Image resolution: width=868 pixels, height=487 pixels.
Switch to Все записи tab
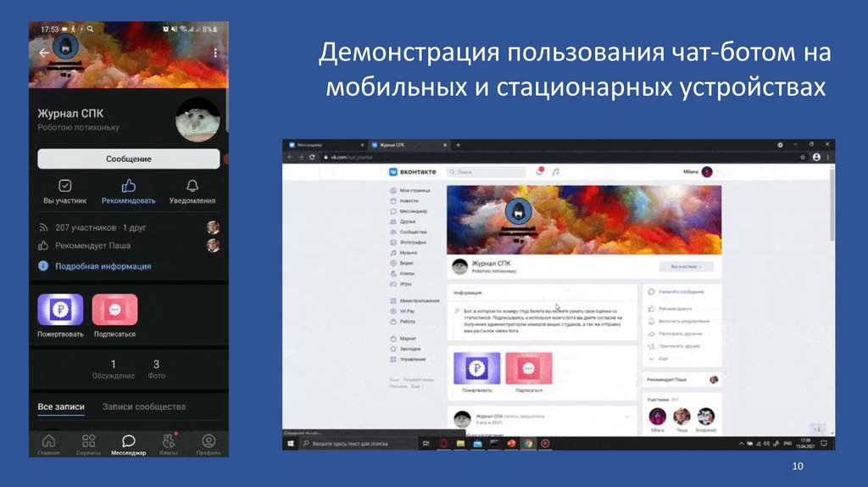[61, 406]
